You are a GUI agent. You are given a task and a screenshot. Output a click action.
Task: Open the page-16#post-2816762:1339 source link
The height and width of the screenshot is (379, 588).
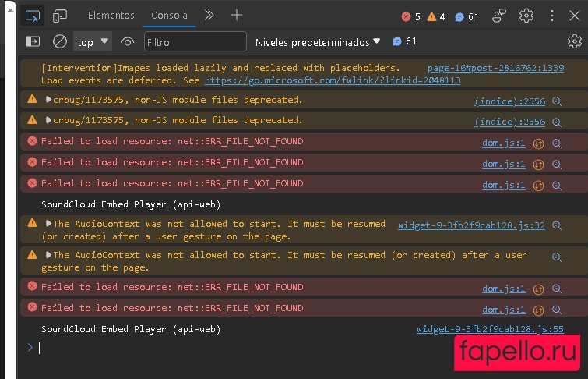495,68
